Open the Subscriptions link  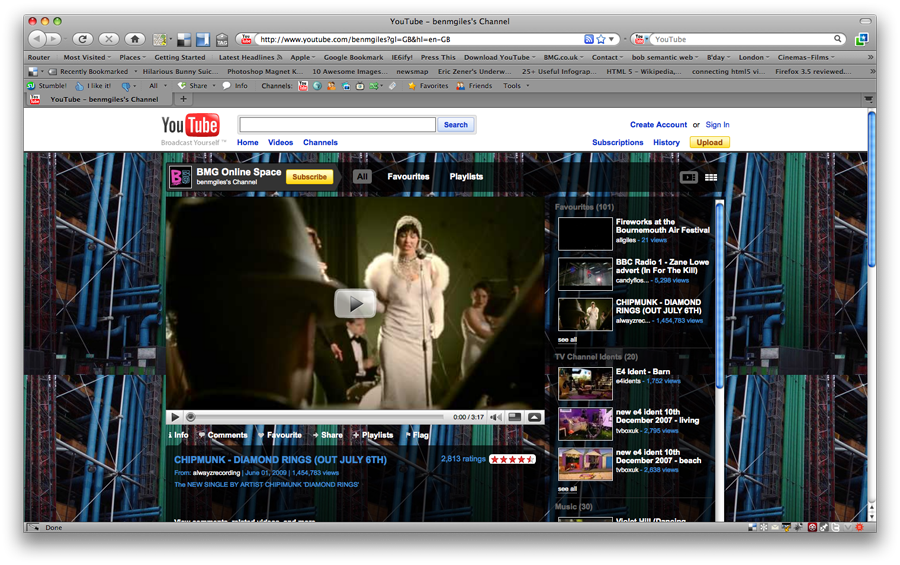[618, 142]
